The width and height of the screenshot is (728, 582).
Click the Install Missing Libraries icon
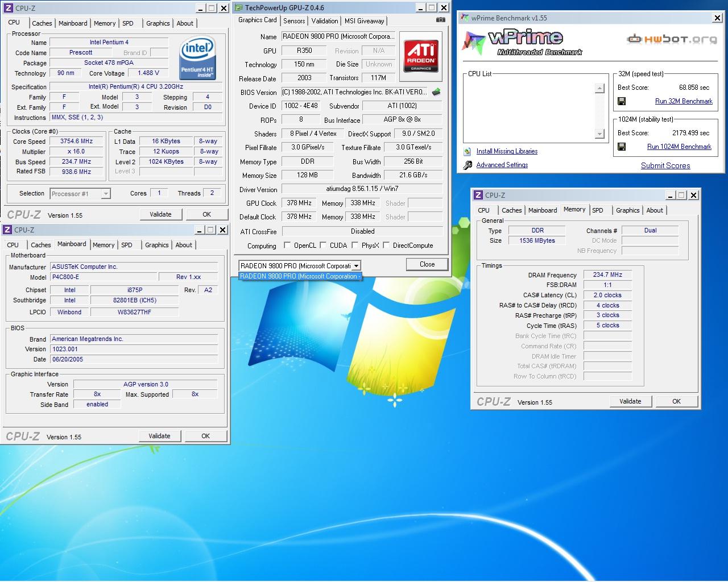pyautogui.click(x=468, y=151)
